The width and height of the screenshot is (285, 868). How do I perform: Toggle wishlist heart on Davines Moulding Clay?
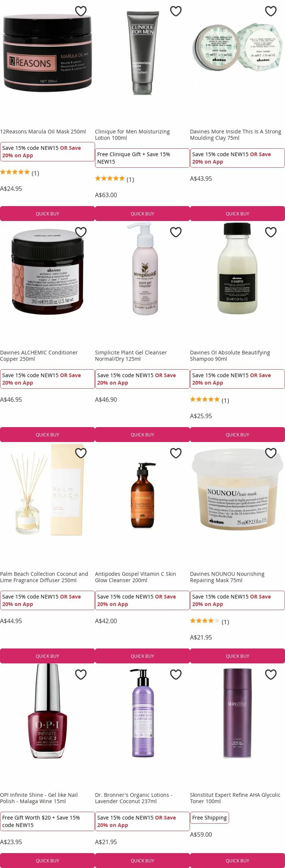(x=271, y=11)
